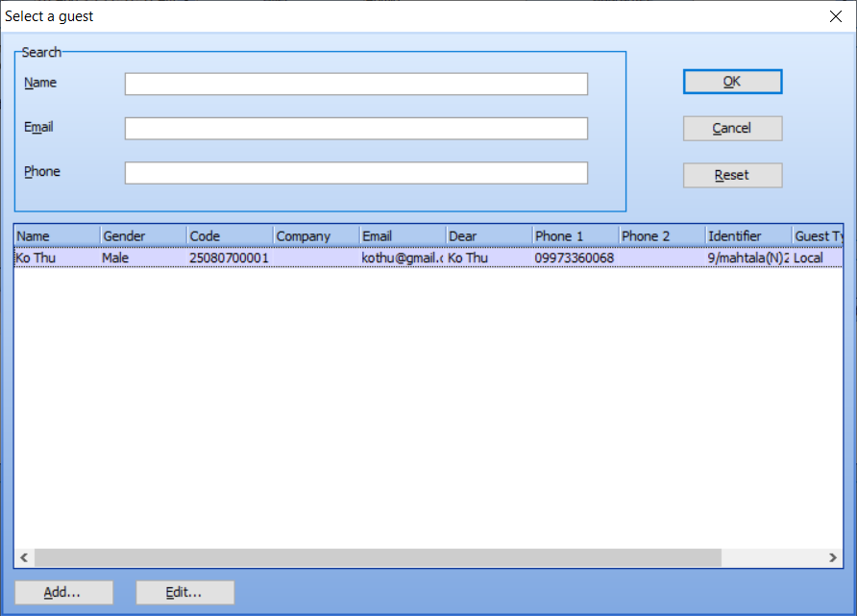The image size is (857, 616).
Task: Click the OK button
Action: pos(732,82)
